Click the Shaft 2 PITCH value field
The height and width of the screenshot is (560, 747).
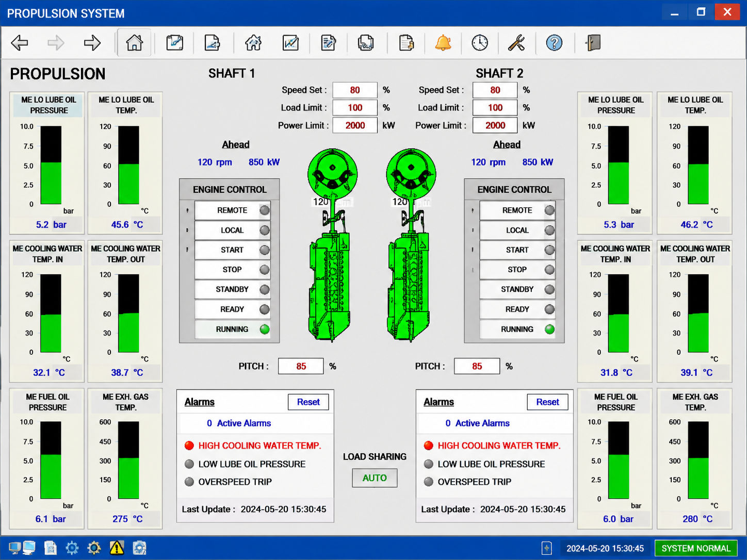pyautogui.click(x=477, y=366)
